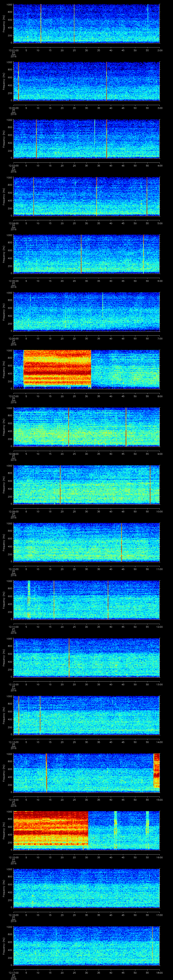The width and height of the screenshot is (173, 980).
Task: Select red vertical line near 55 seconds in 12:04 panel
Action: click(x=147, y=196)
